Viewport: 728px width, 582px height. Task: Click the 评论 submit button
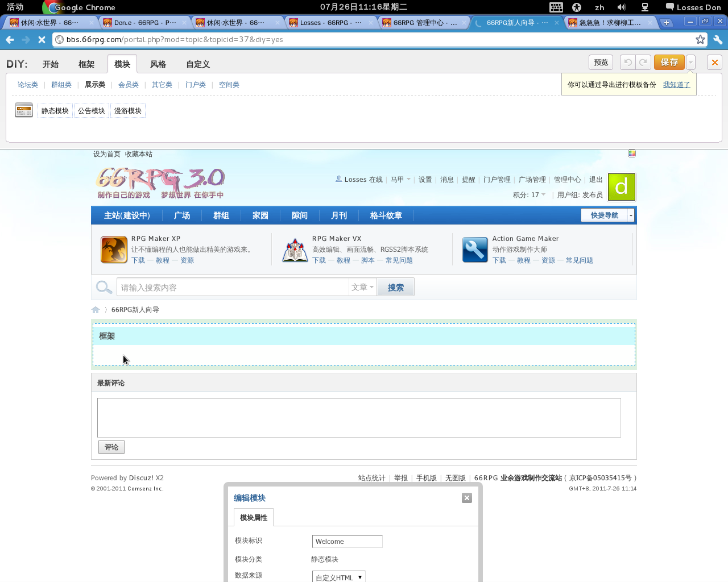(111, 447)
